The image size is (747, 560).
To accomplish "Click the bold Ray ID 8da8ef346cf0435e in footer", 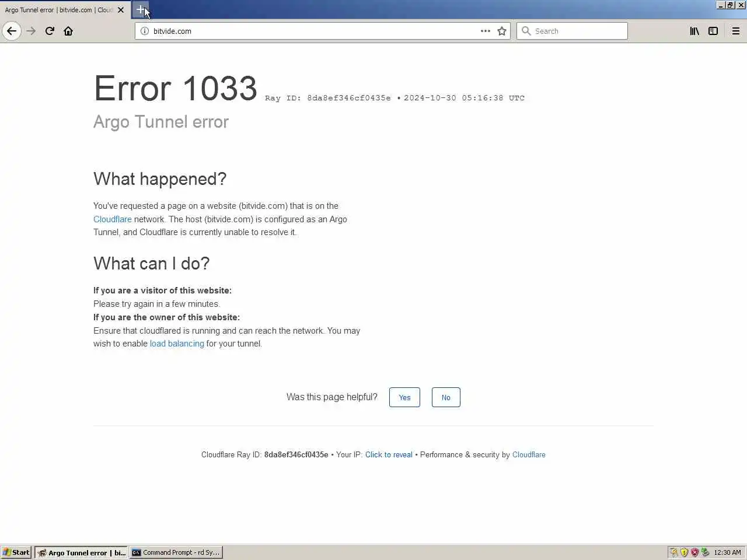I will pos(296,455).
